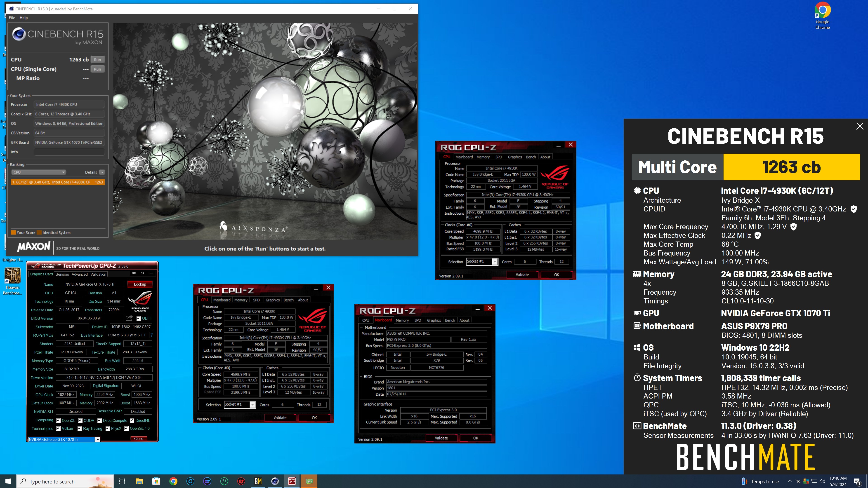The image size is (868, 488).
Task: Click the BenchMate BM taskbar icon
Action: click(x=258, y=481)
